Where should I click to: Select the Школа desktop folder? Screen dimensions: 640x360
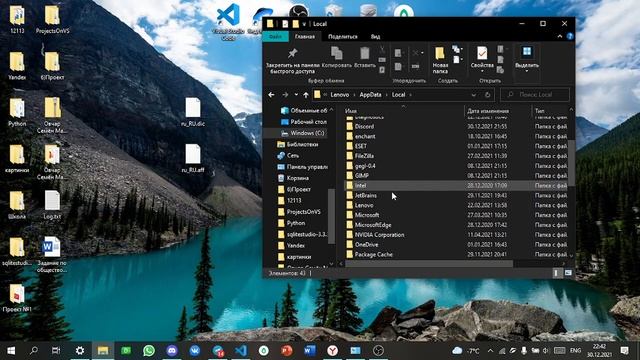[x=17, y=205]
